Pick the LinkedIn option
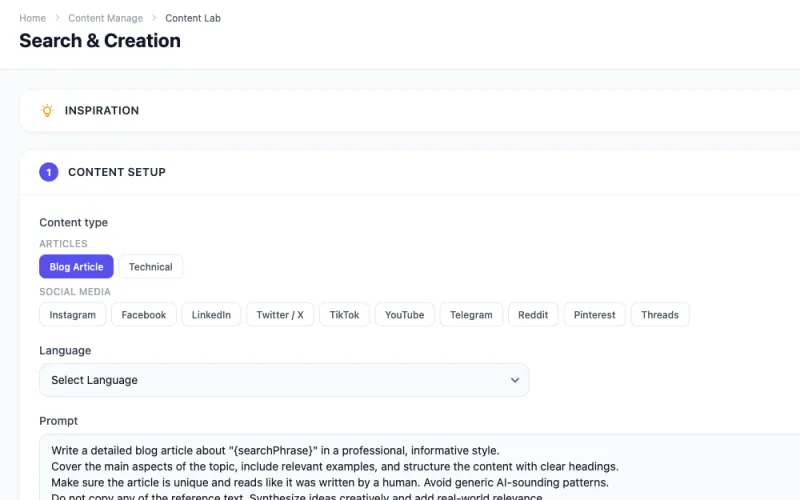The width and height of the screenshot is (800, 500). (x=211, y=315)
